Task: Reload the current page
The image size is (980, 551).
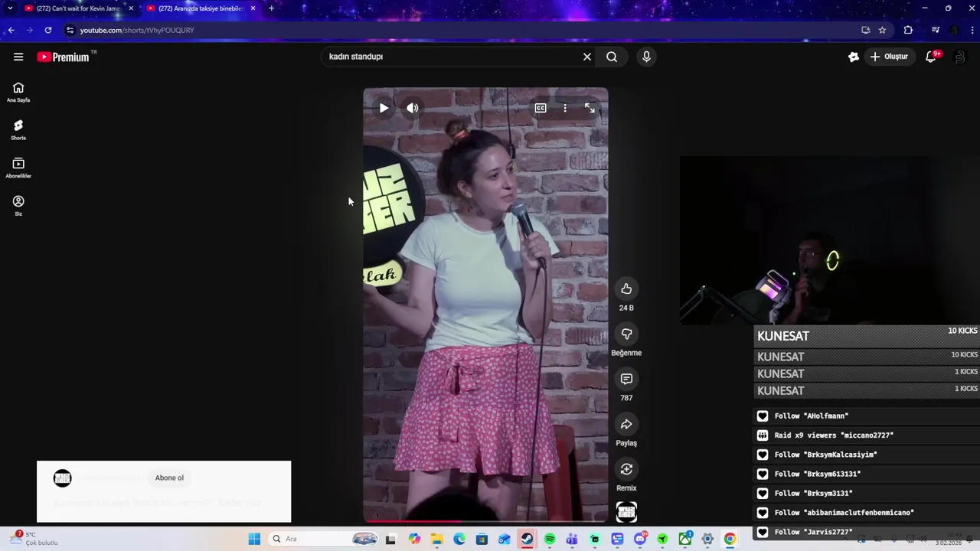Action: tap(48, 30)
